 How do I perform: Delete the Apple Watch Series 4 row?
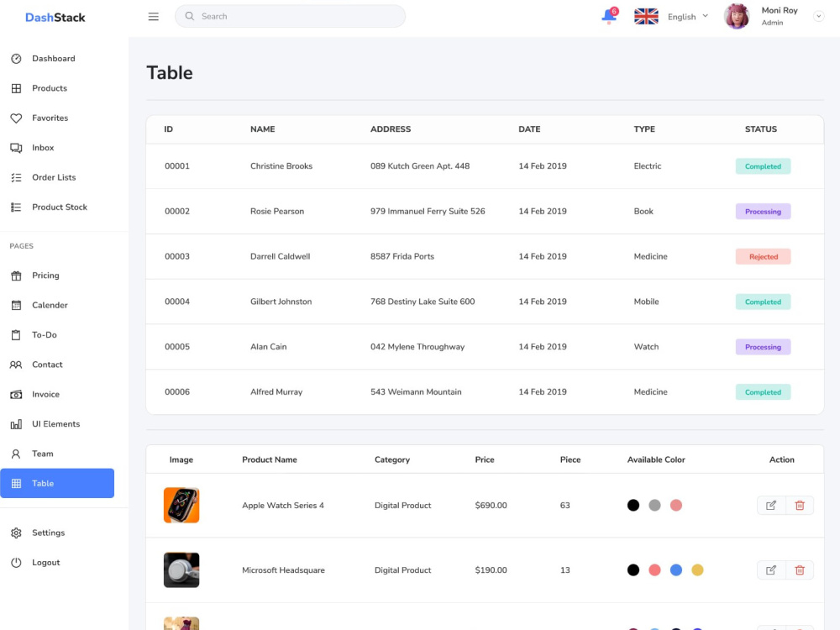[x=800, y=505]
